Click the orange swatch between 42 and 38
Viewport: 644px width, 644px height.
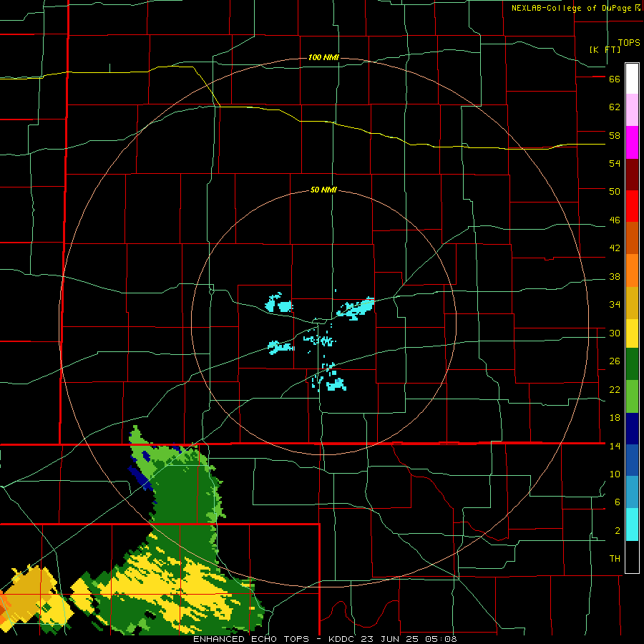(632, 270)
